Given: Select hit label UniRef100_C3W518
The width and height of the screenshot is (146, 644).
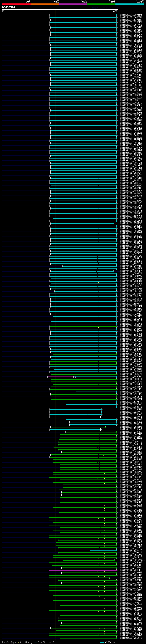Looking at the screenshot, I should 131,100.
